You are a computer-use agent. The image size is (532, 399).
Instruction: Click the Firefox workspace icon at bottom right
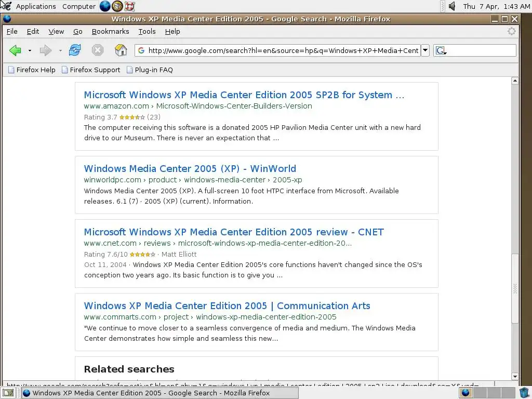[466, 393]
